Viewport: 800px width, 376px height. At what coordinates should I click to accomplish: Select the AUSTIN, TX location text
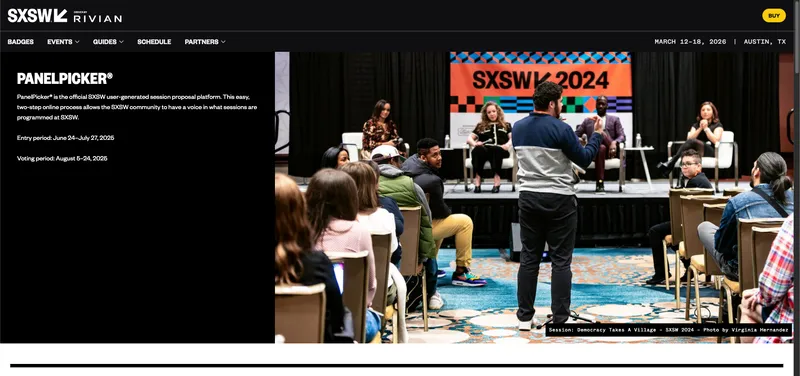pyautogui.click(x=765, y=42)
